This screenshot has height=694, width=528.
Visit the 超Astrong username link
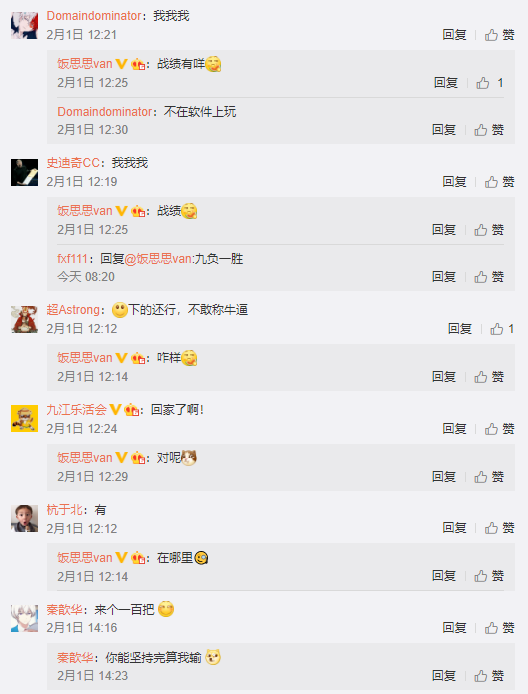coord(73,310)
